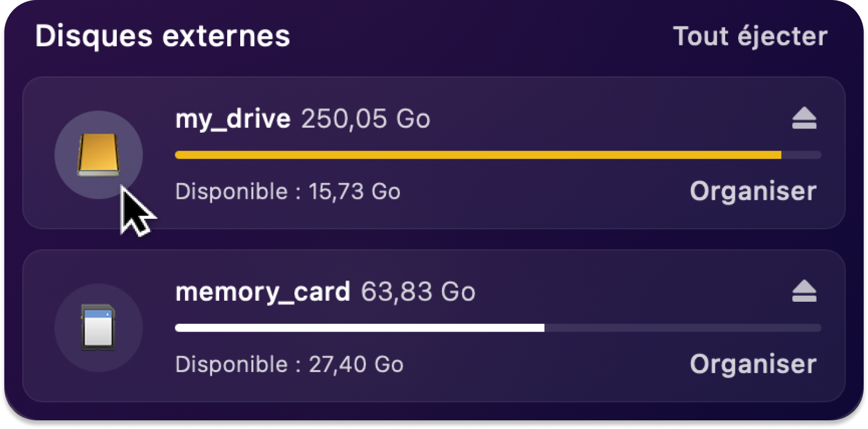The width and height of the screenshot is (868, 429).
Task: Click the unused dark section of memory_card bar
Action: coord(683,328)
